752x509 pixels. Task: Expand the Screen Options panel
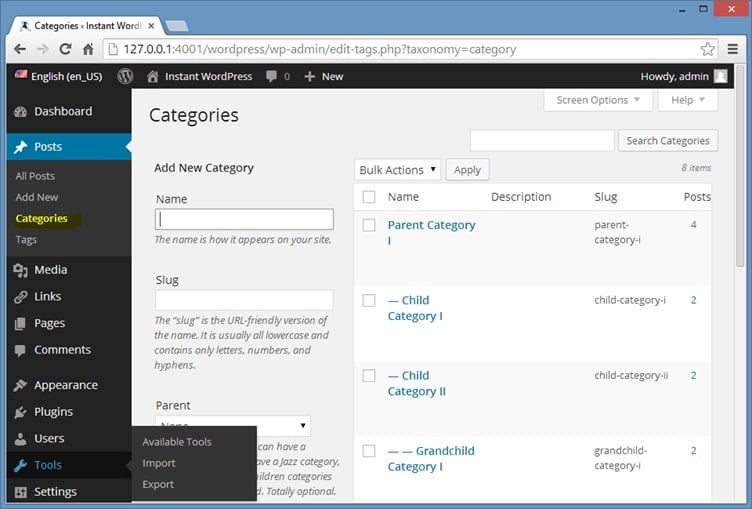click(598, 100)
